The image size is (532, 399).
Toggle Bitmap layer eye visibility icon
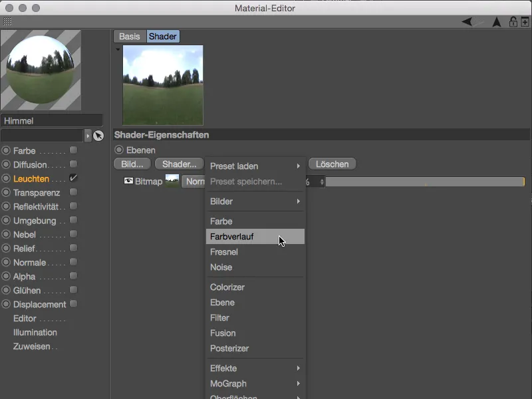128,181
